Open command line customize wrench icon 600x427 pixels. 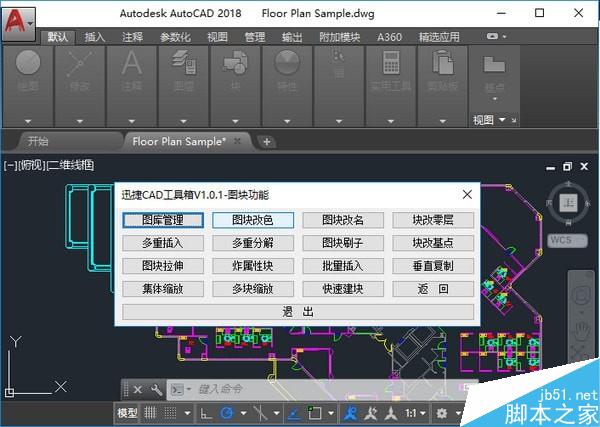pyautogui.click(x=156, y=390)
